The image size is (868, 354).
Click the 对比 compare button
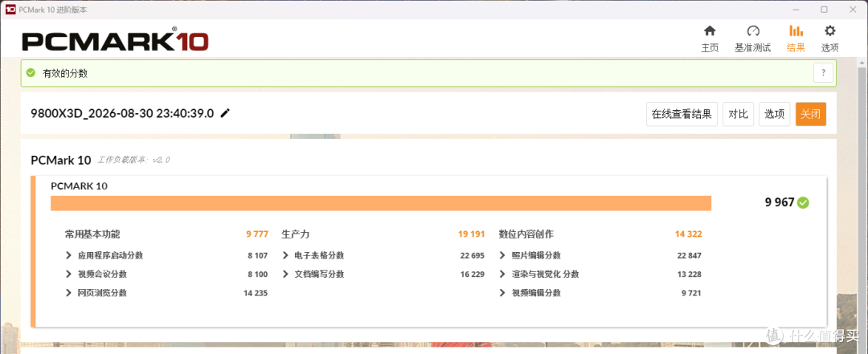(x=738, y=115)
